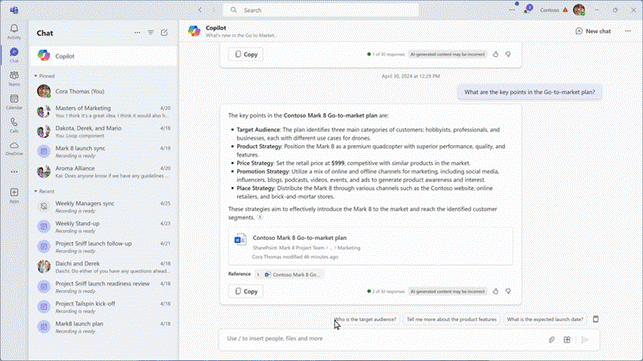Click the Teams logo in the title bar
This screenshot has width=643, height=361.
coord(14,10)
